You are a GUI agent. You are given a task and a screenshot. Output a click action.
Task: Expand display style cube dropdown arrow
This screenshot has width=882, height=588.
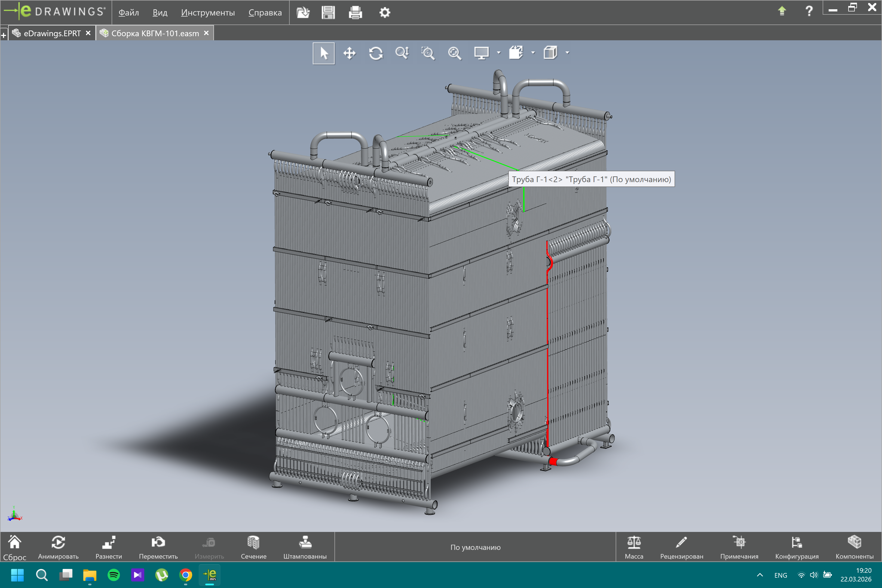click(x=567, y=53)
